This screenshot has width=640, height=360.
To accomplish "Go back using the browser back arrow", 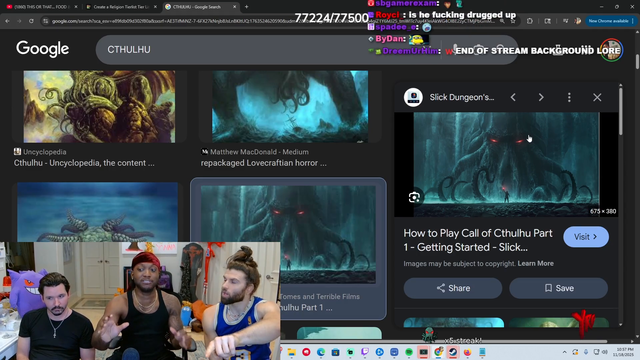I will [7, 21].
